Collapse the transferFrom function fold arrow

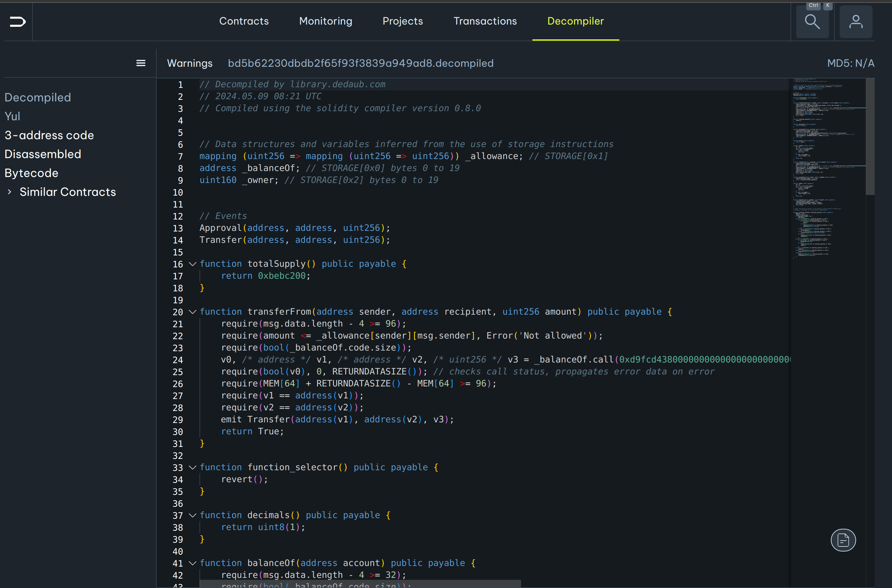click(193, 312)
